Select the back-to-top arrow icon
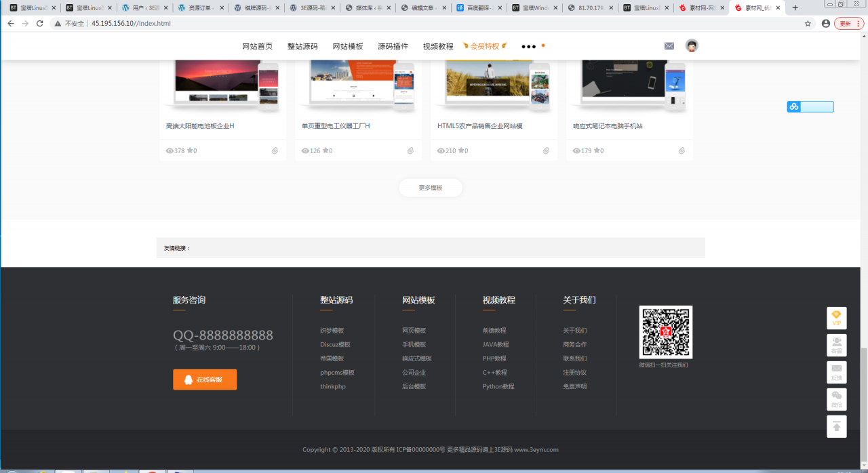The height and width of the screenshot is (473, 868). click(836, 426)
